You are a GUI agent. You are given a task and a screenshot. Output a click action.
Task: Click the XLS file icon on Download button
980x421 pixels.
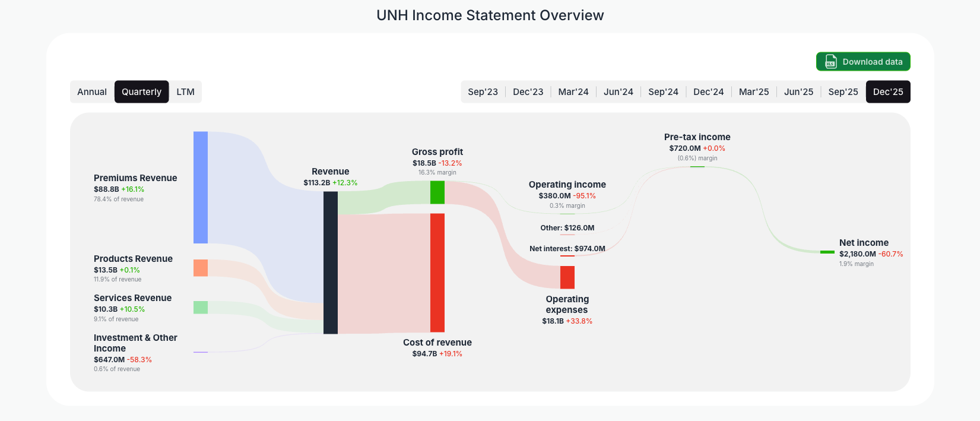pos(830,61)
